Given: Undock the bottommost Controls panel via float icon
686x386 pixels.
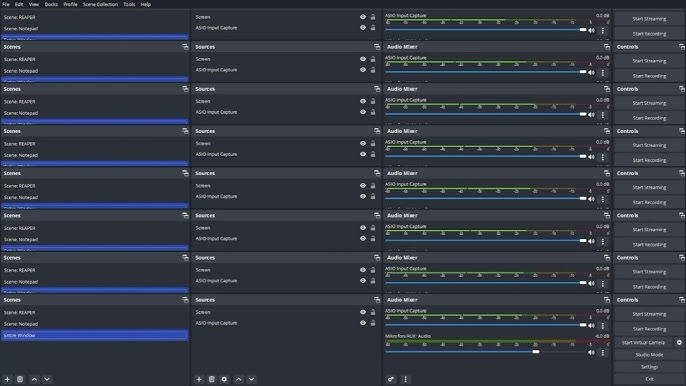Looking at the screenshot, I should [681, 300].
